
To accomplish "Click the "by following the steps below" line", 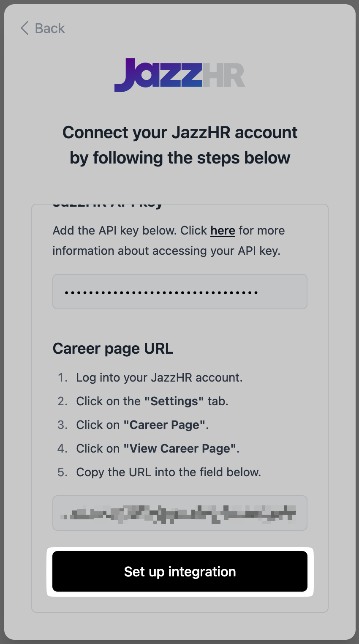I will tap(180, 158).
